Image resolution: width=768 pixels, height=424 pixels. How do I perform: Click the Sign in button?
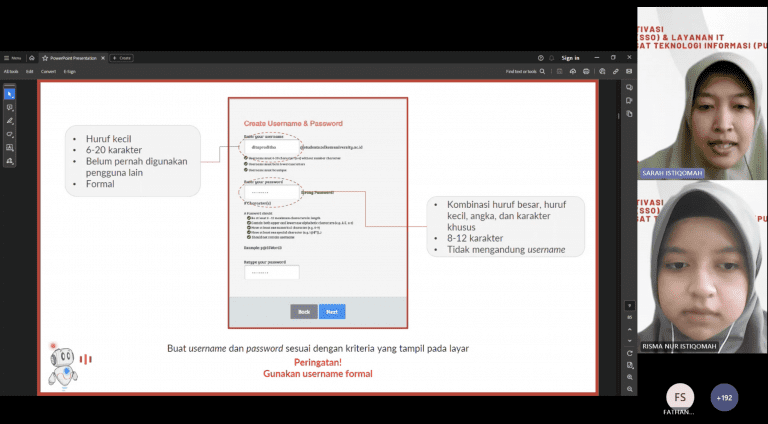571,58
